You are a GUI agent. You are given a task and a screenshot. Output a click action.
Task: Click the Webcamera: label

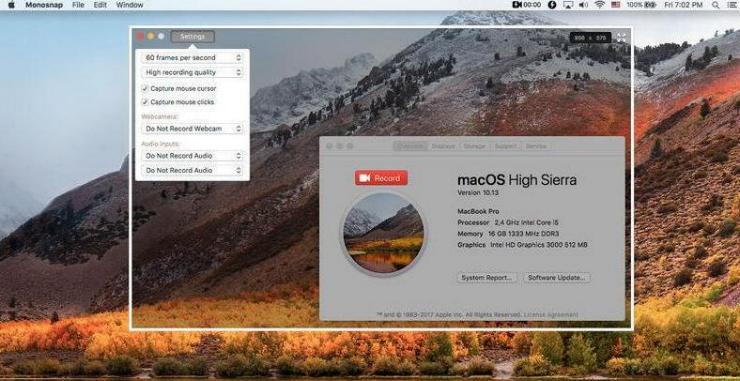160,116
